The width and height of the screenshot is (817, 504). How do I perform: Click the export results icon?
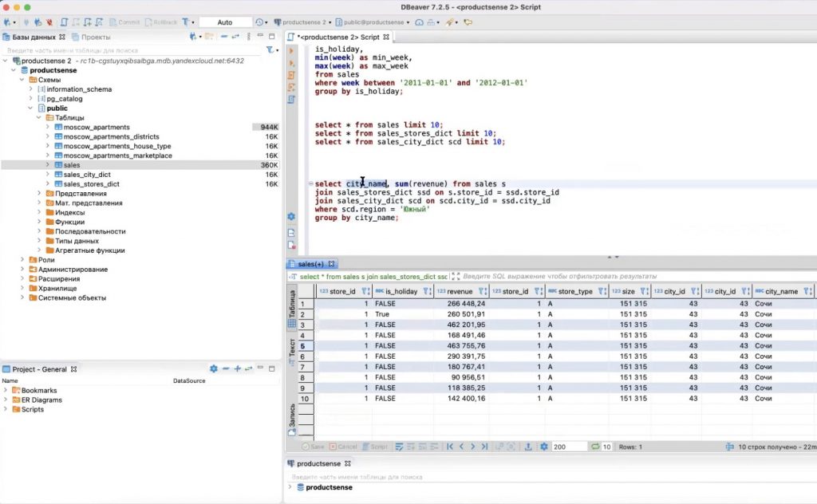[528, 447]
